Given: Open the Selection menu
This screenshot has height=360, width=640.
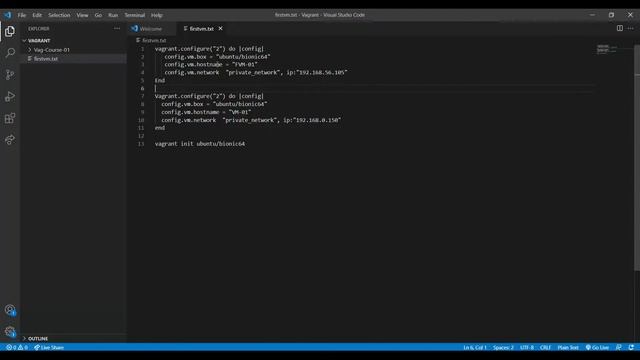Looking at the screenshot, I should coord(59,15).
